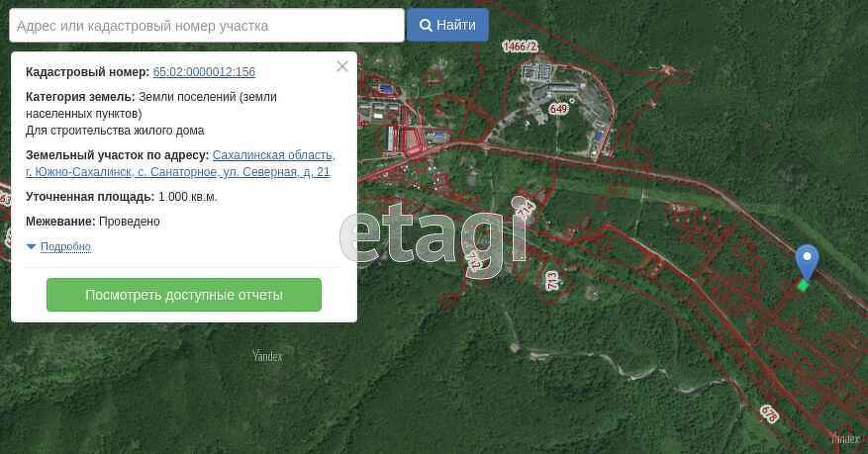
Task: Click the green highlighted parcel on map
Action: (x=803, y=286)
